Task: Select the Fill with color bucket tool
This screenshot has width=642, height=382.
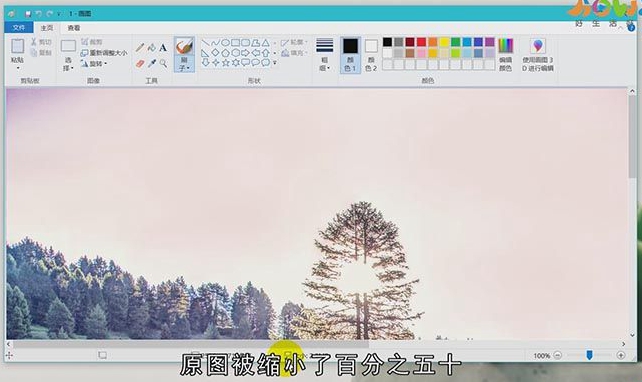Action: click(151, 47)
